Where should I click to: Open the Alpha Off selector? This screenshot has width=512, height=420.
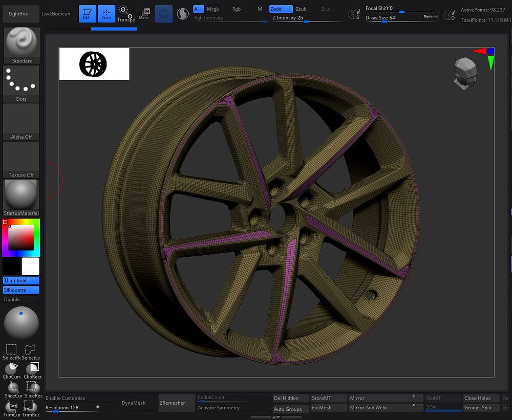[x=21, y=122]
